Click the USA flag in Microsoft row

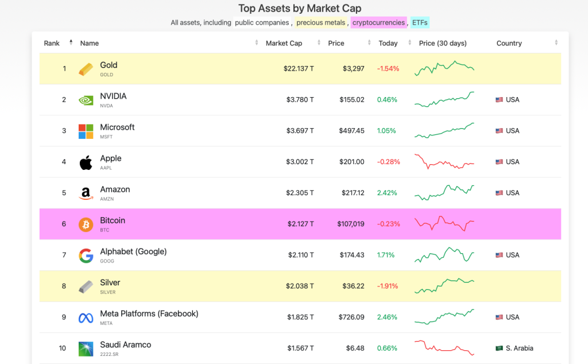499,131
